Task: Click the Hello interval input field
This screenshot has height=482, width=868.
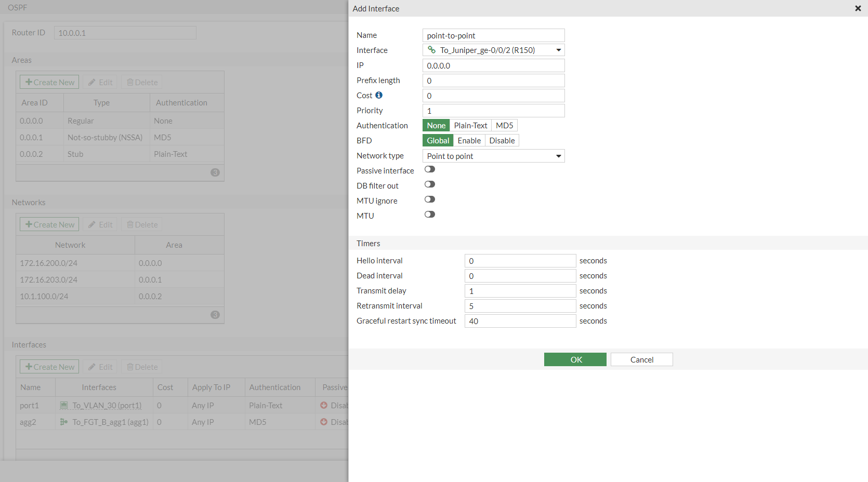Action: click(520, 261)
